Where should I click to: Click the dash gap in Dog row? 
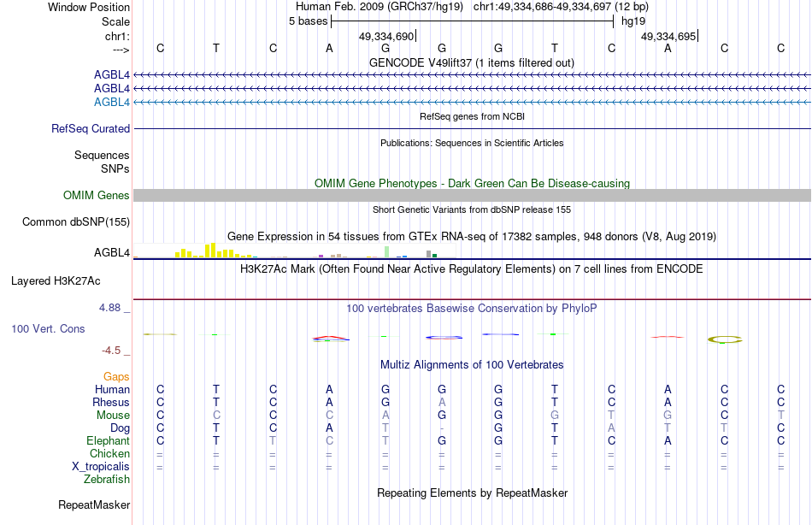tap(442, 428)
